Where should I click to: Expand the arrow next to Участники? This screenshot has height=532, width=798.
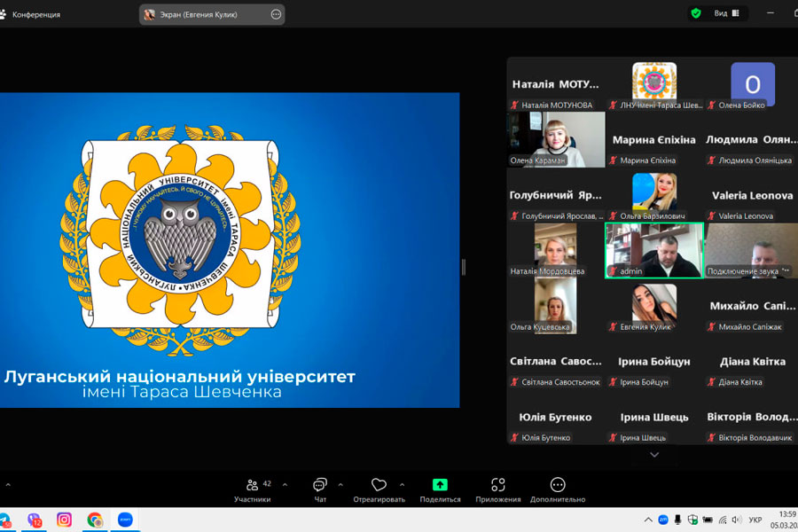(x=285, y=485)
